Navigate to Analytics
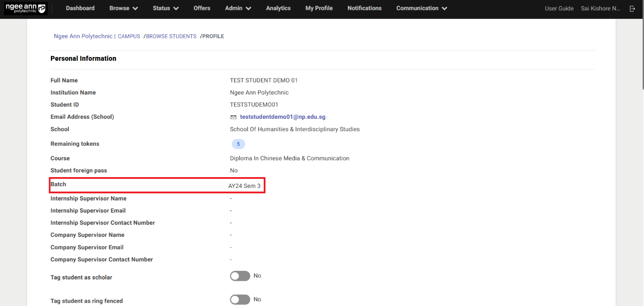 [278, 8]
